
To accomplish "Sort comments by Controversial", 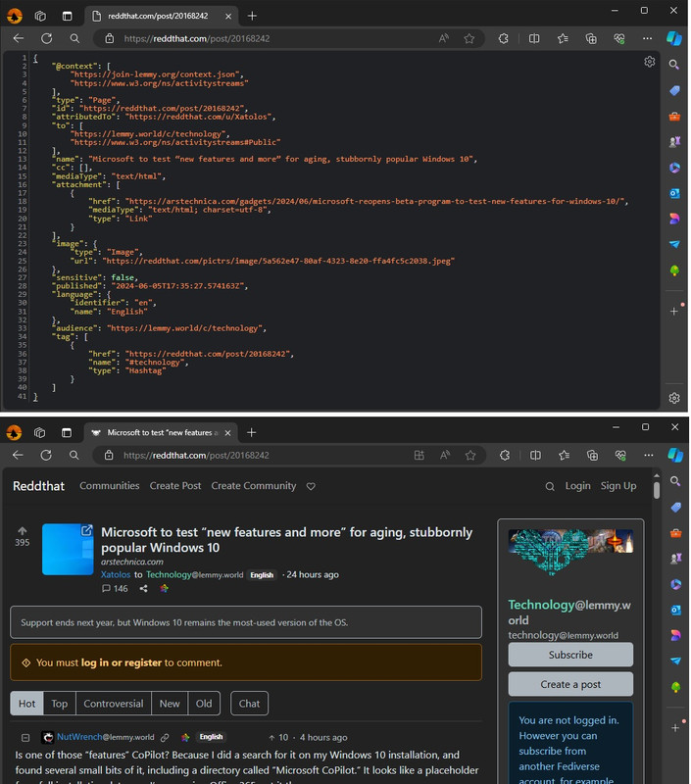I will pos(114,704).
